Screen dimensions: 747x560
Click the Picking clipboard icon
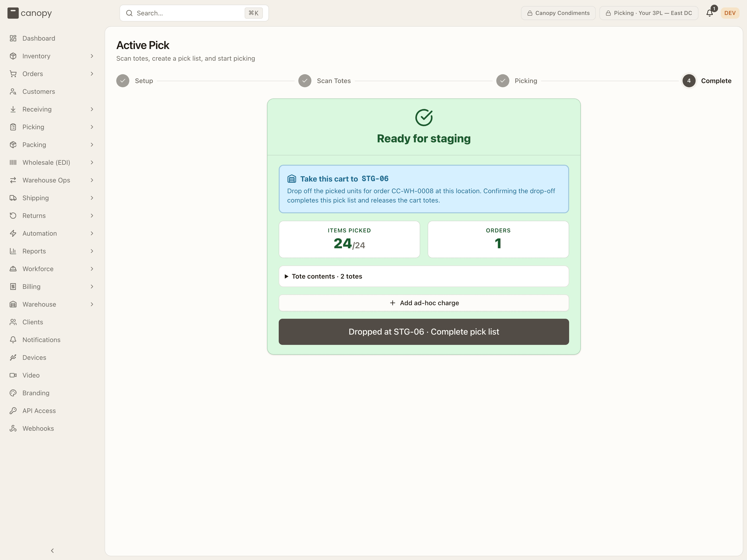[x=13, y=127]
